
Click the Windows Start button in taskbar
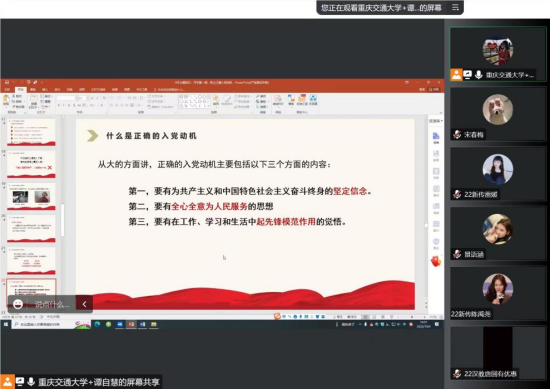point(6,324)
